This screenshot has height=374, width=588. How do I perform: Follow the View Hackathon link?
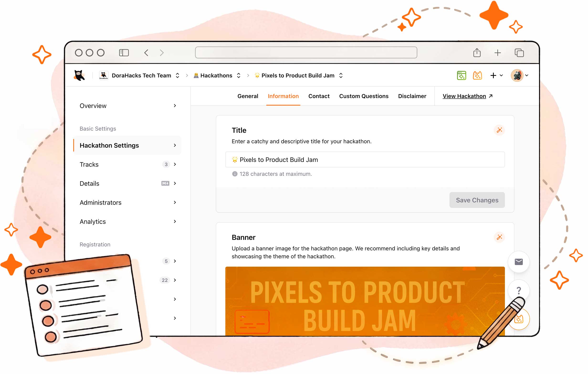[x=468, y=96]
